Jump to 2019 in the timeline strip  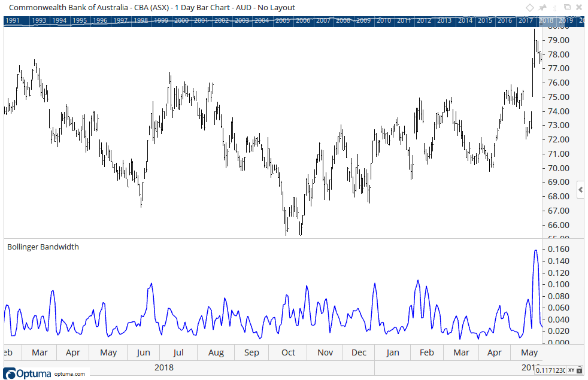click(x=565, y=20)
